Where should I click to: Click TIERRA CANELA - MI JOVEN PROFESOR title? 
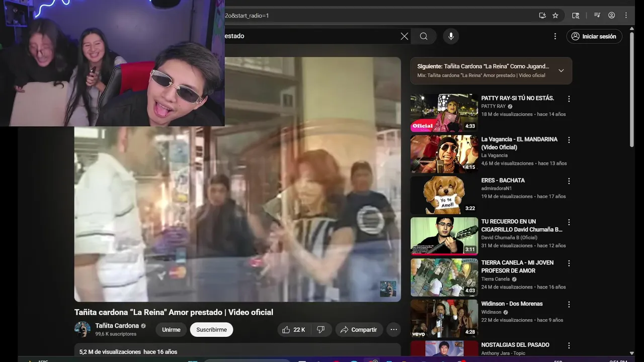pyautogui.click(x=517, y=267)
